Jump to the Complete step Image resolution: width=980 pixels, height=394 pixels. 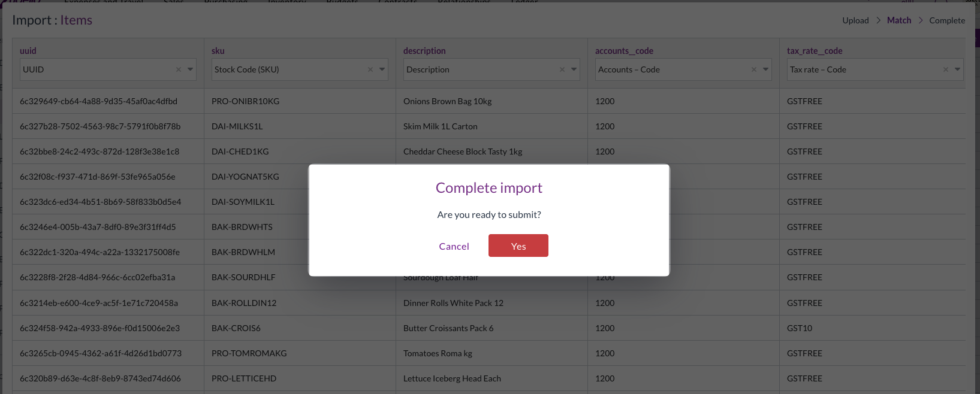(947, 20)
